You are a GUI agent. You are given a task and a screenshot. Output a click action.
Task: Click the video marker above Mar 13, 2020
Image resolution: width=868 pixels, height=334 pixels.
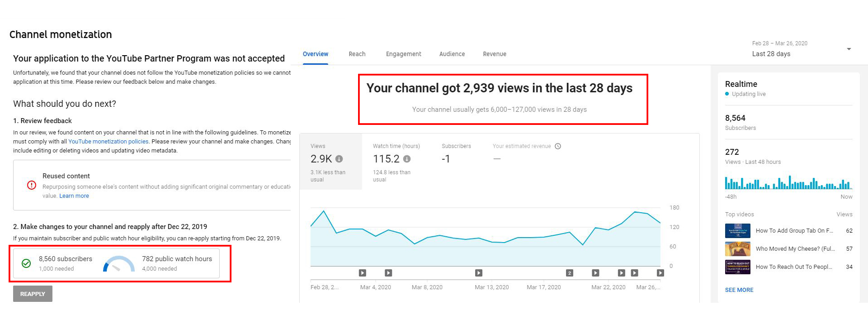point(479,273)
